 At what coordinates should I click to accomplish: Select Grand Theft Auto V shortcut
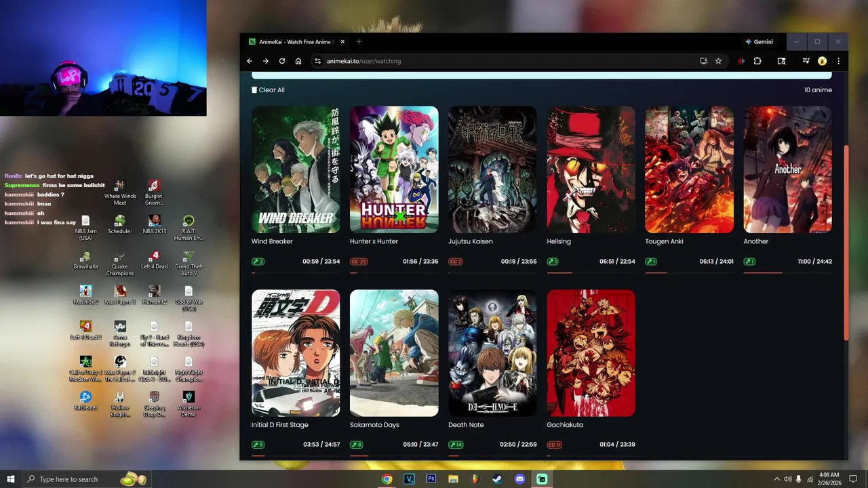click(x=189, y=264)
